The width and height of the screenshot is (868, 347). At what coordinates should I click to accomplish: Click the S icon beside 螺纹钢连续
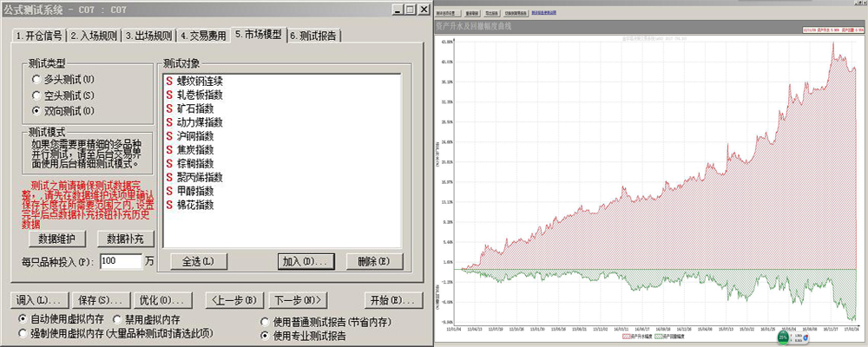pyautogui.click(x=168, y=80)
